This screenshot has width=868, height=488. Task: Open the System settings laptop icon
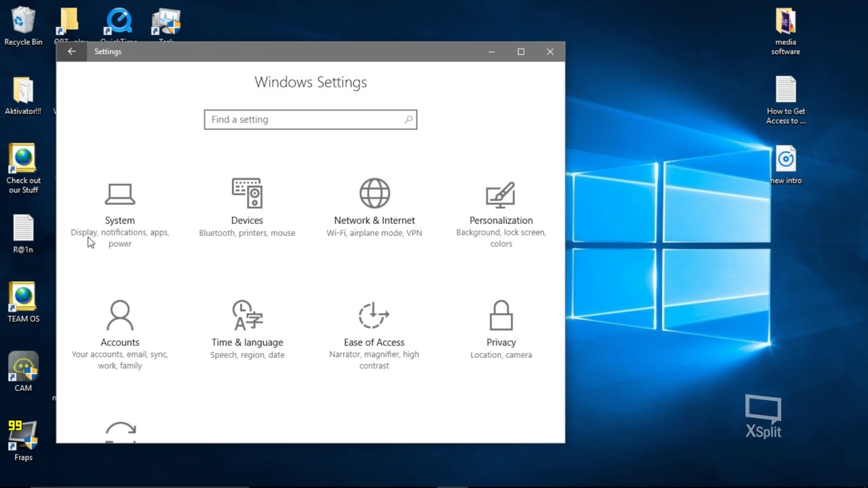point(120,194)
